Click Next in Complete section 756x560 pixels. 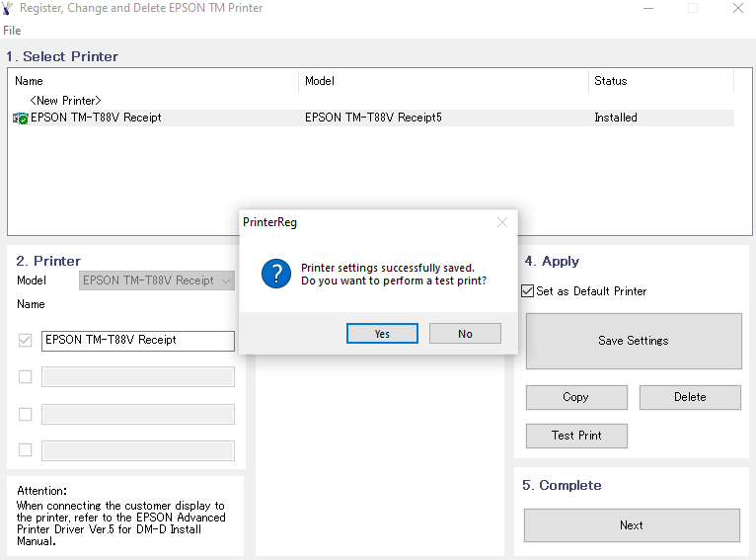[x=632, y=525]
